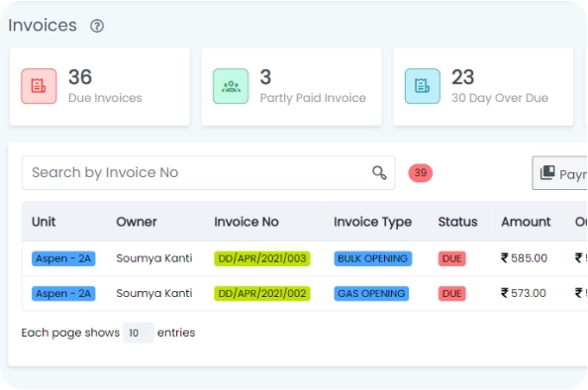This screenshot has height=390, width=588.
Task: Open invoice DD/APR/2021/002
Action: click(262, 293)
